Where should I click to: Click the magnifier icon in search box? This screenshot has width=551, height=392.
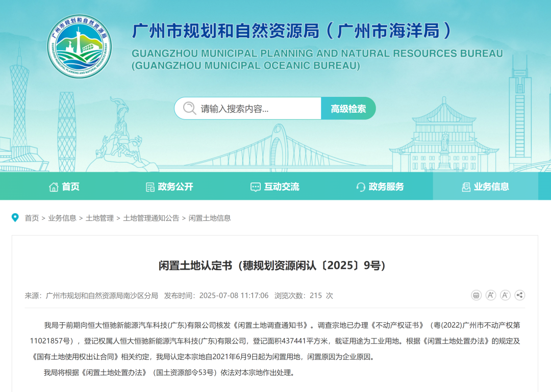pyautogui.click(x=189, y=108)
